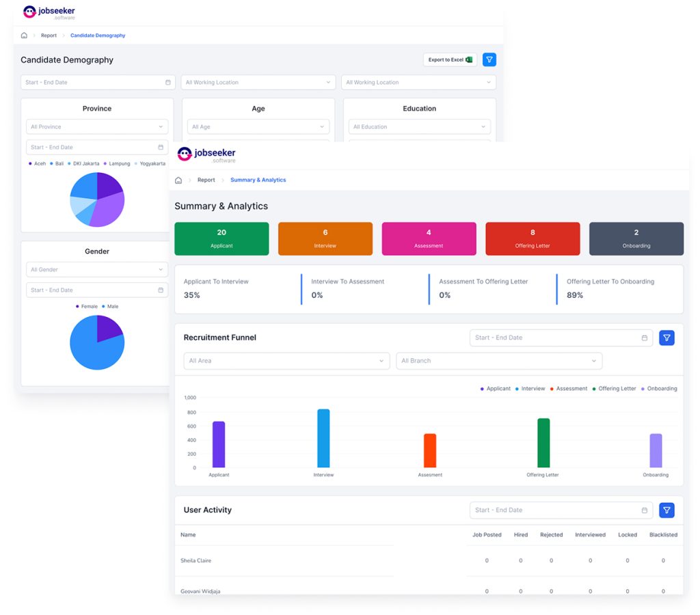Click the Recruitment Funnel filter icon
700x615 pixels.
[667, 338]
